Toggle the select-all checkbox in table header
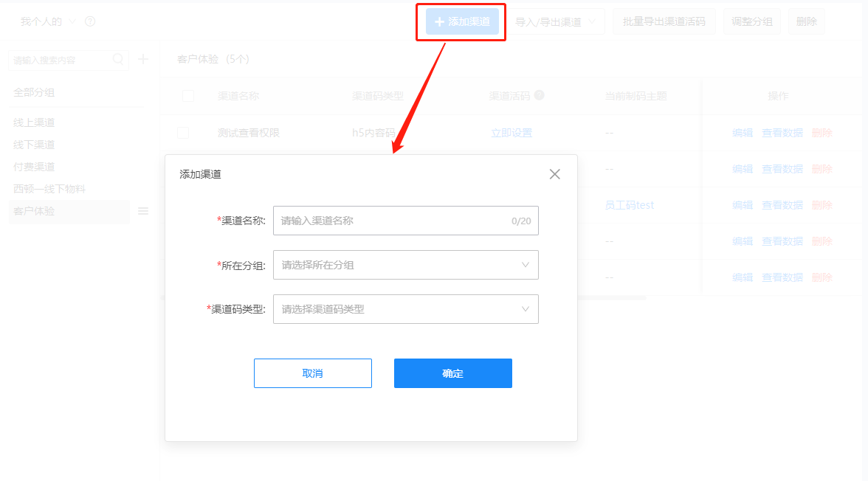Screen dimensions: 868x481 pos(188,96)
